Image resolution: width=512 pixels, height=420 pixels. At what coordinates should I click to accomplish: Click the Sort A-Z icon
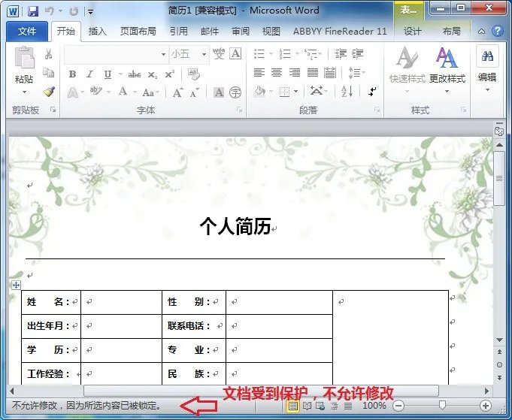347,92
